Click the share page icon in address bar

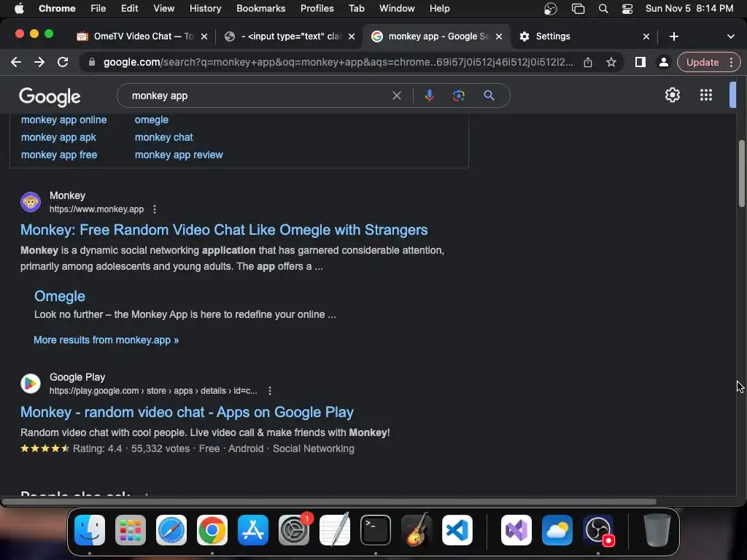588,62
